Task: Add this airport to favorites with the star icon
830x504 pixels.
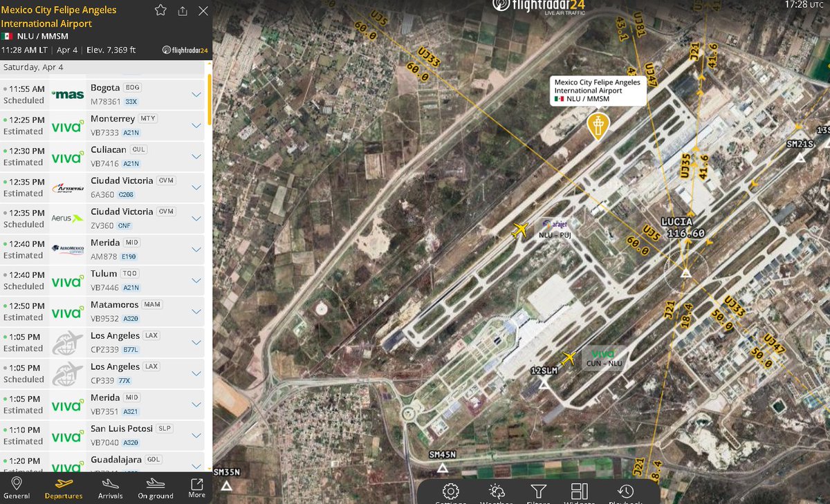Action: [160, 10]
